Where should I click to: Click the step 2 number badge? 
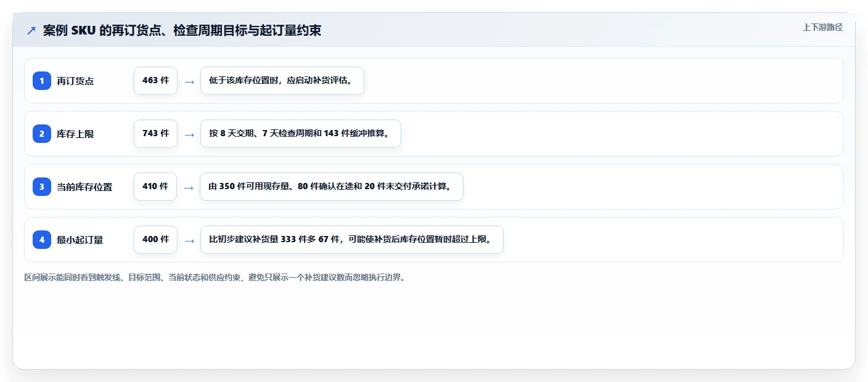point(42,134)
